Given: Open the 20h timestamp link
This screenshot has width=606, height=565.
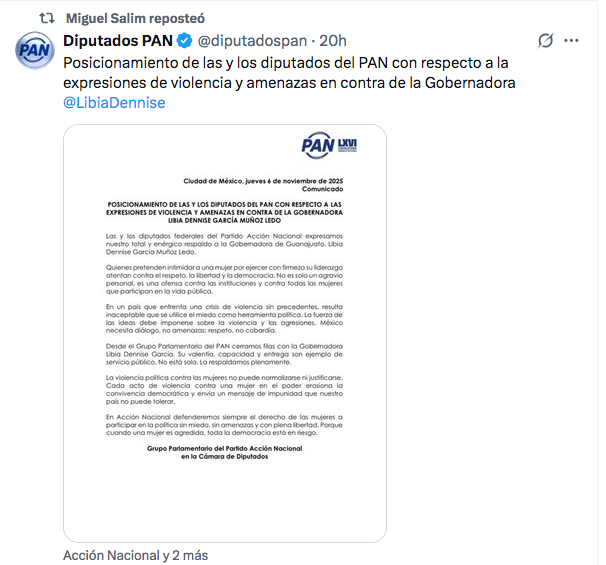Looking at the screenshot, I should pos(333,41).
